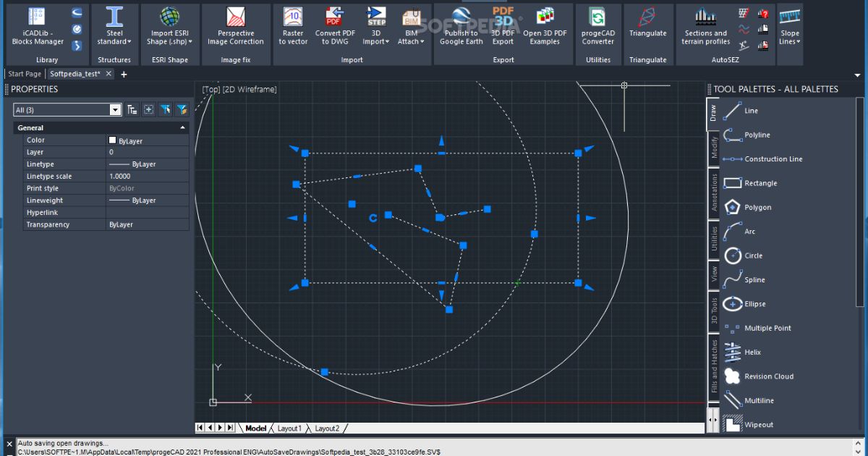This screenshot has height=456, width=868.
Task: Open the Annotations palette tab
Action: click(714, 192)
